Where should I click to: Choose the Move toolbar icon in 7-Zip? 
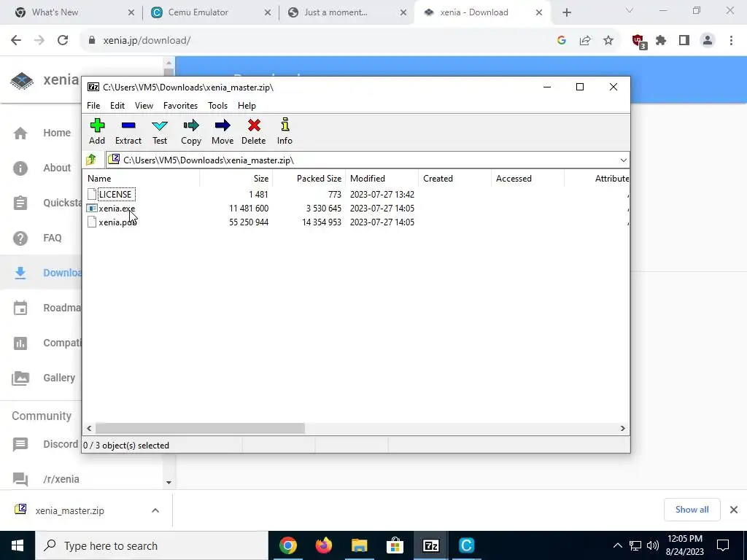[222, 132]
